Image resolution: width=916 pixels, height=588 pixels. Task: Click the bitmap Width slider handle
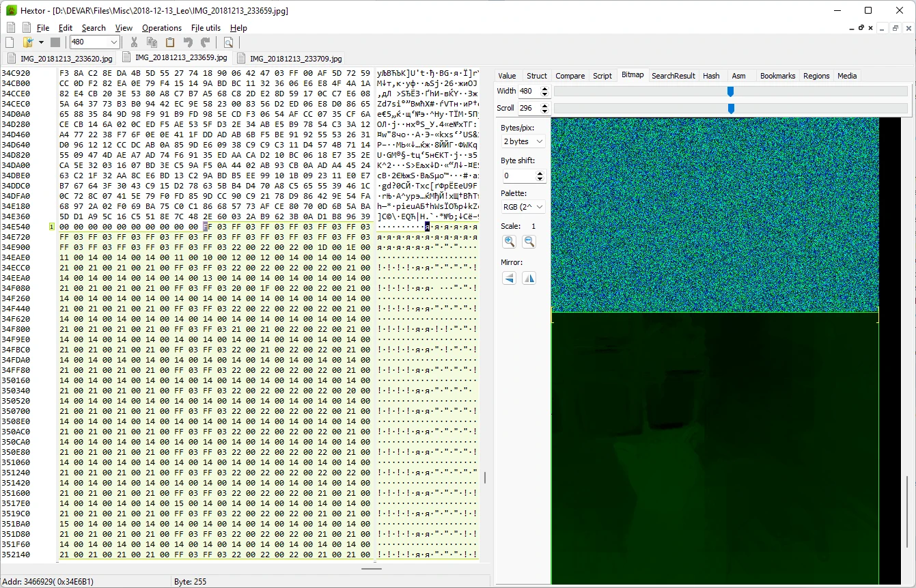point(730,92)
